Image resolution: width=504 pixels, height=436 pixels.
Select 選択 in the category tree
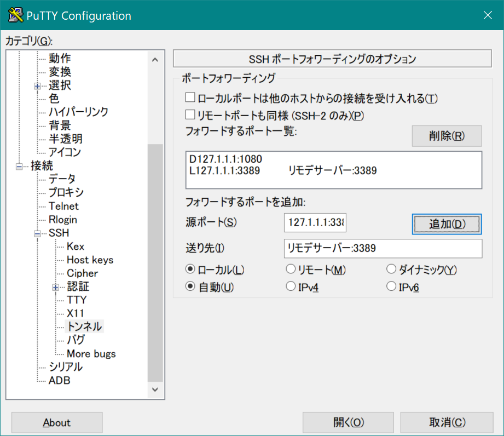click(60, 85)
